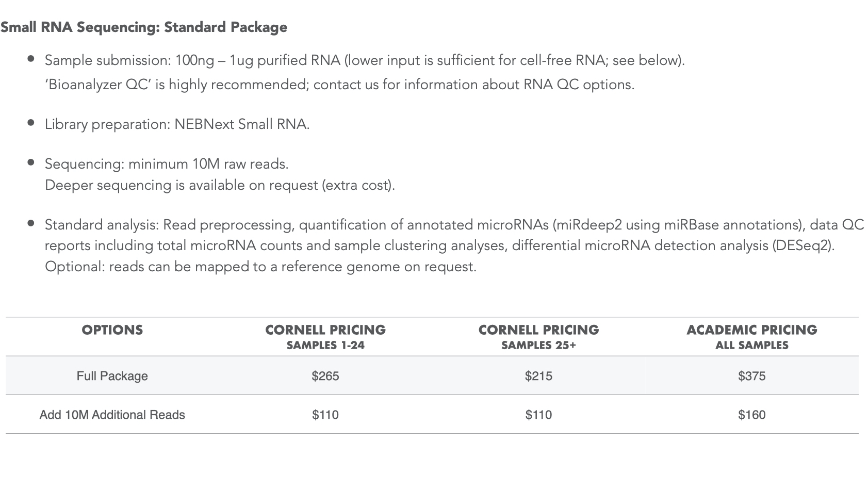
Task: Click the Cornell Pricing Samples 25+ header
Action: point(538,337)
